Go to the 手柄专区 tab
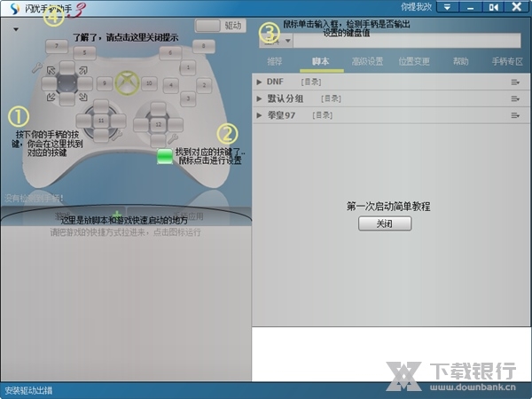Image resolution: width=532 pixels, height=399 pixels. click(507, 61)
